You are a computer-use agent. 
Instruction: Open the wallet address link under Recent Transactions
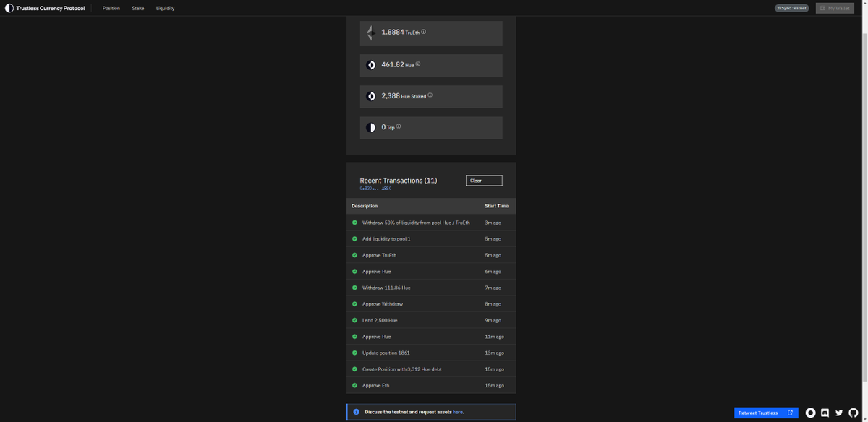pyautogui.click(x=375, y=189)
